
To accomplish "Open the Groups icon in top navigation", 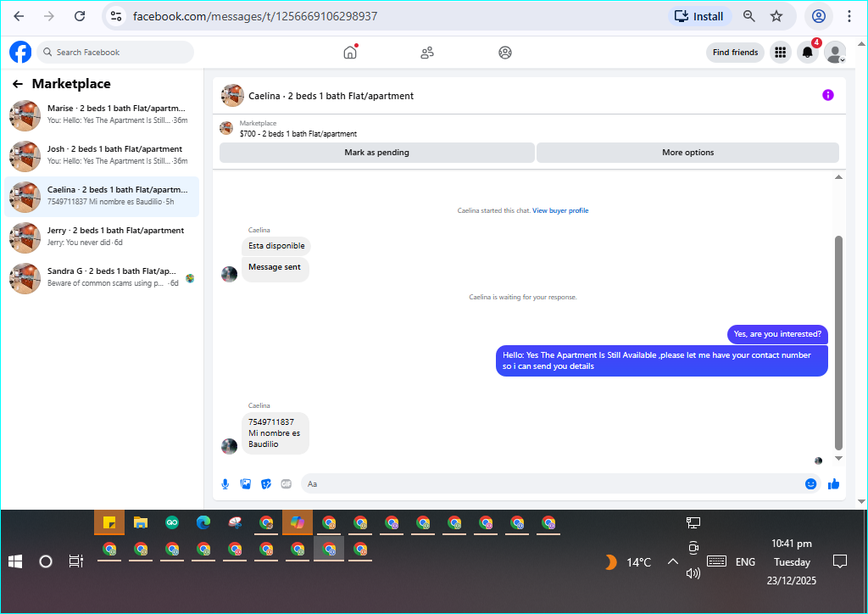I will 505,53.
